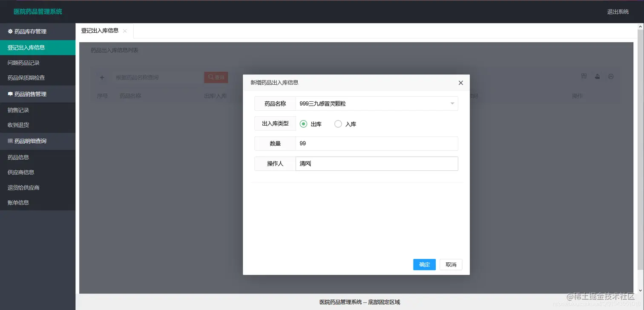Viewport: 644px width, 310px height.
Task: Click the print icon at the table top right
Action: tap(611, 76)
